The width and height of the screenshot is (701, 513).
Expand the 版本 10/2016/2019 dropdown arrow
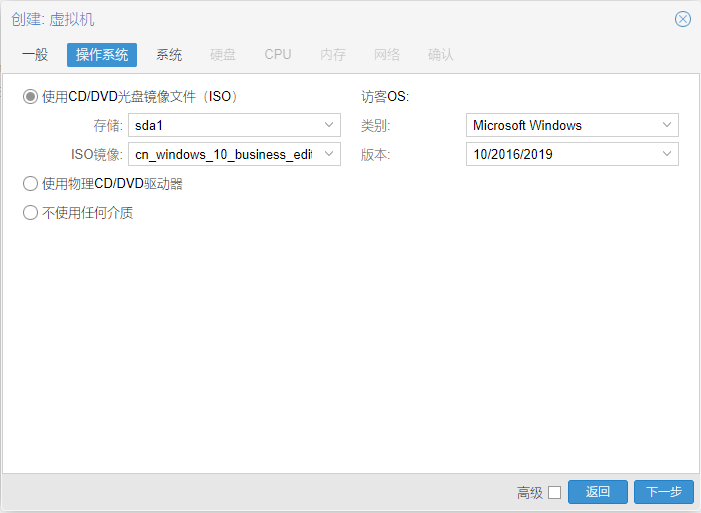667,154
